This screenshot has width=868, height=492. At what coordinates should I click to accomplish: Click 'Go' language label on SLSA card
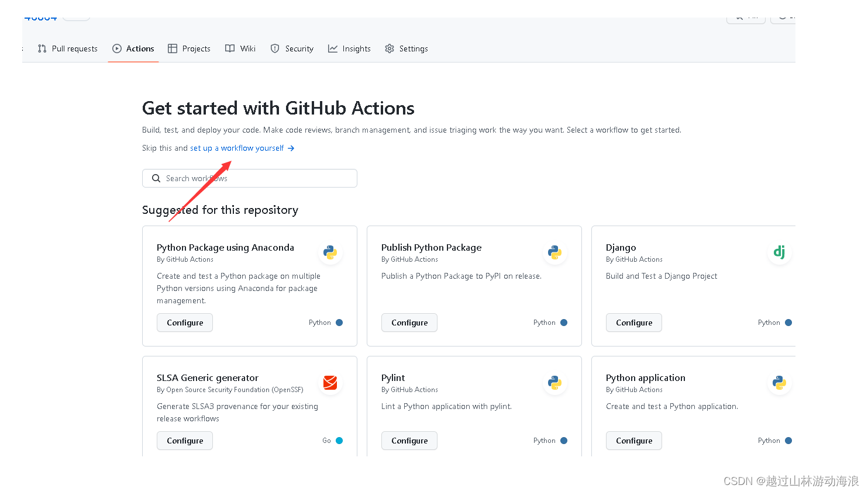tap(326, 441)
